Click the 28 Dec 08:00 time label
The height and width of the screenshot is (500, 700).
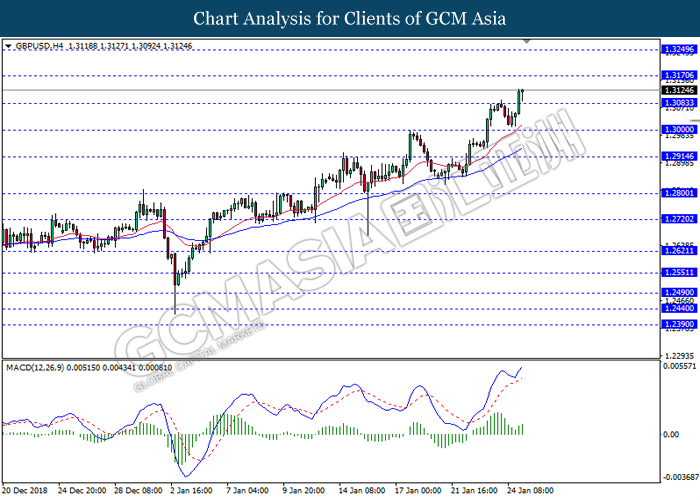138,490
